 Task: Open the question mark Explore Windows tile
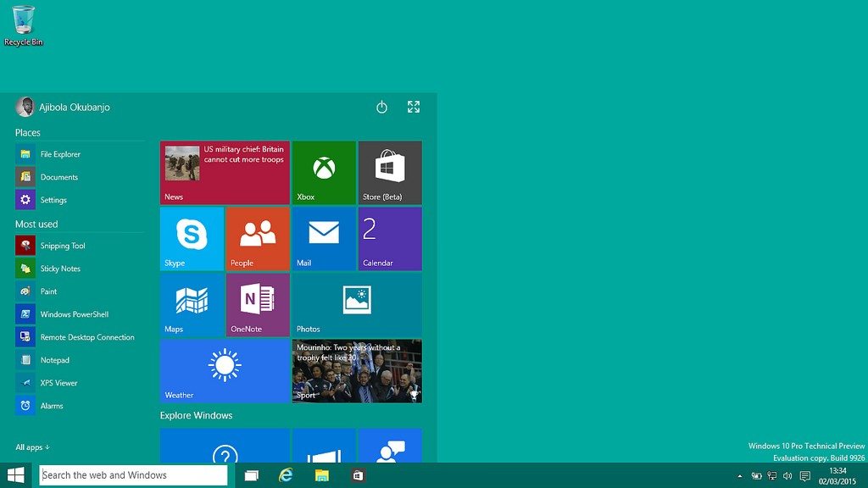[x=225, y=446]
